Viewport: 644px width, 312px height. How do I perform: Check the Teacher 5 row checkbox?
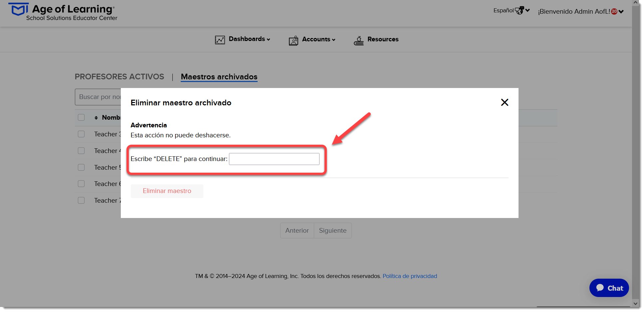point(81,167)
